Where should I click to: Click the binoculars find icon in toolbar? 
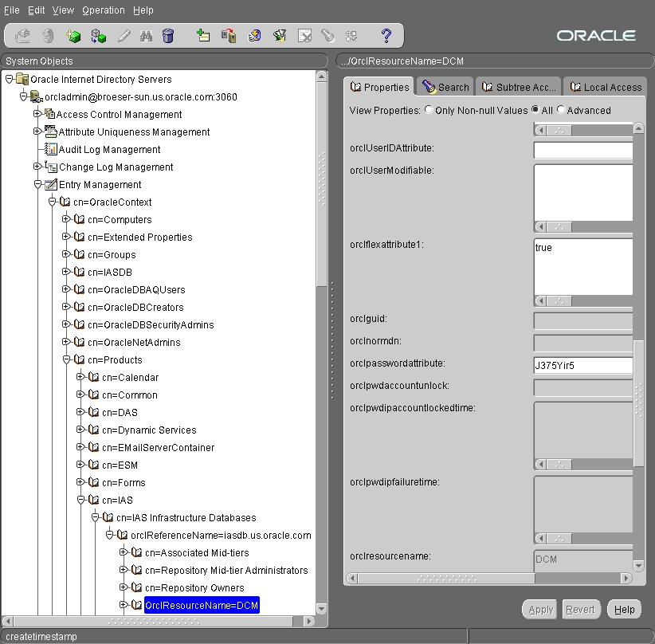click(x=146, y=37)
